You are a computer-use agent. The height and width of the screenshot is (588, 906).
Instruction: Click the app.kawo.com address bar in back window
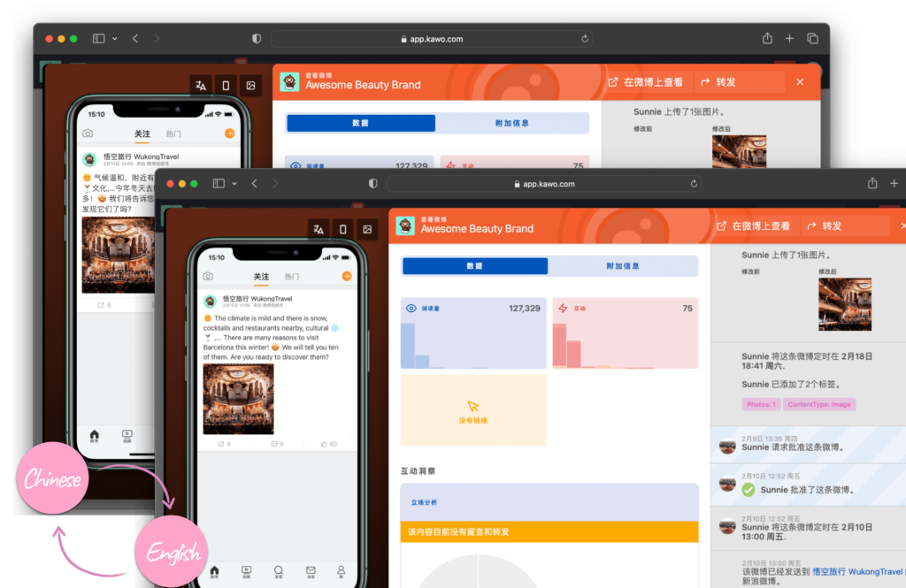pos(431,39)
